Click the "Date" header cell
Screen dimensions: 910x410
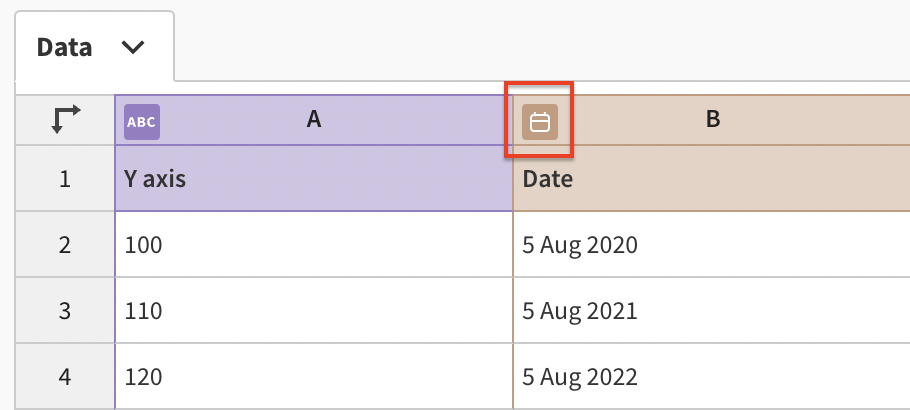point(712,178)
